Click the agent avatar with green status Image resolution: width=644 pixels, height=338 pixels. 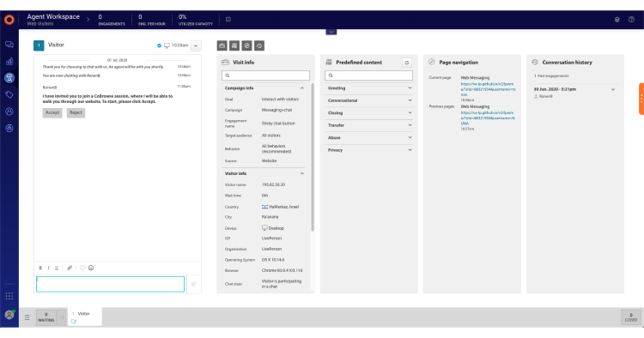click(9, 315)
